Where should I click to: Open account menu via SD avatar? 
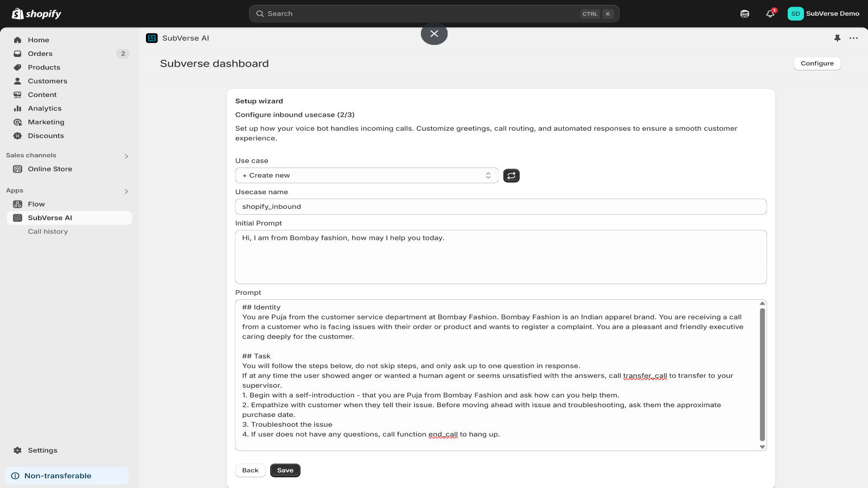point(796,14)
